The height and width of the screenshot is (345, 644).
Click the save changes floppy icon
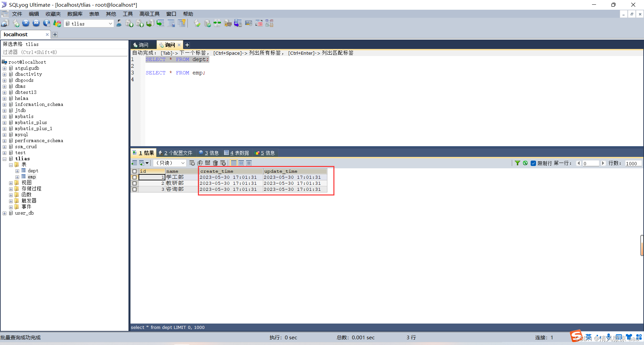click(x=208, y=163)
